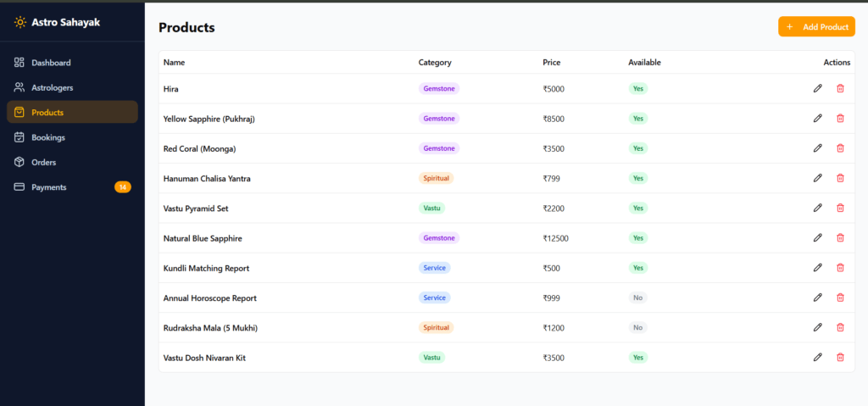868x406 pixels.
Task: Delete the Vastu Dosh Nivaran Kit
Action: pyautogui.click(x=840, y=358)
